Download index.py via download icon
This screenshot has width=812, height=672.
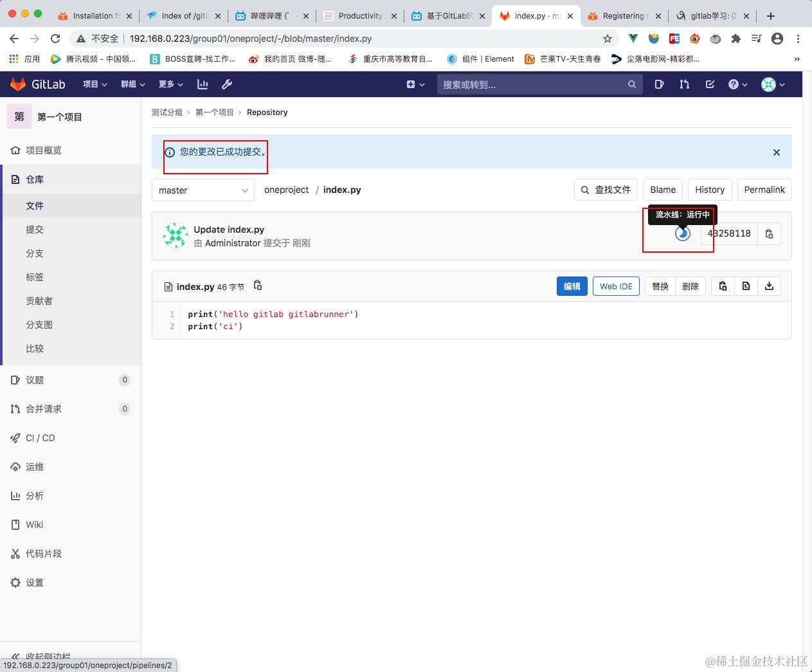[x=770, y=286]
